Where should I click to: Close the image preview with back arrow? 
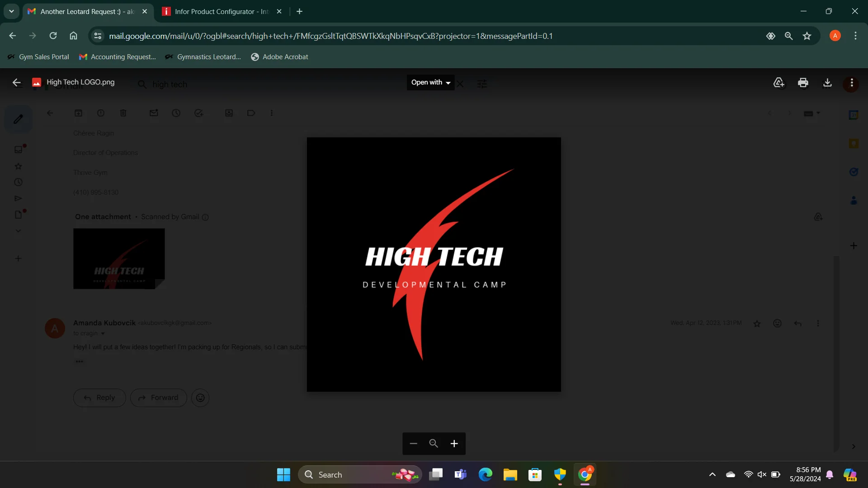point(17,83)
